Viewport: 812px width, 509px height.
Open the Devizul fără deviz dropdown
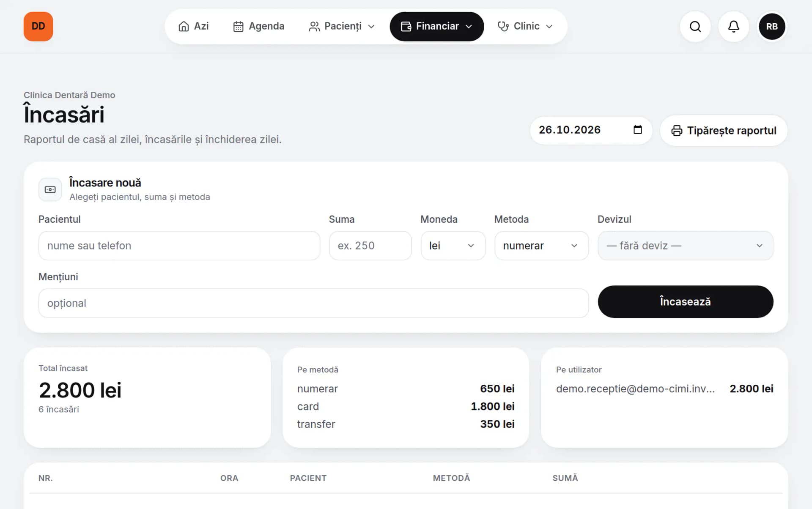click(685, 246)
